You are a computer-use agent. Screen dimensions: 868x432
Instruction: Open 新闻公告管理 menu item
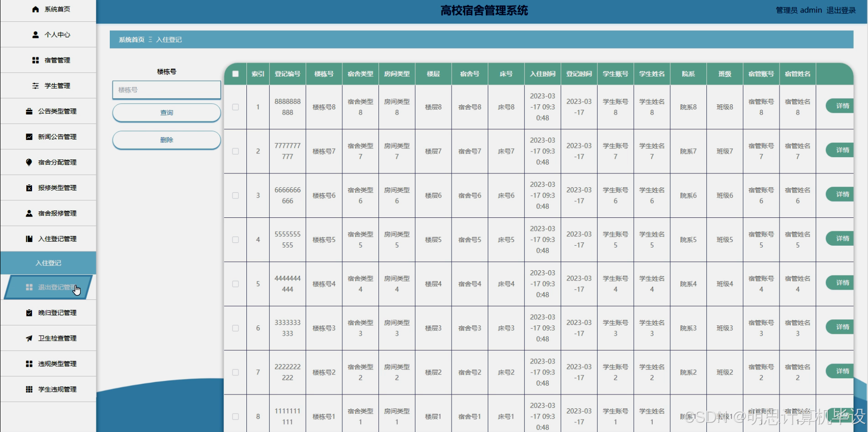tap(48, 137)
